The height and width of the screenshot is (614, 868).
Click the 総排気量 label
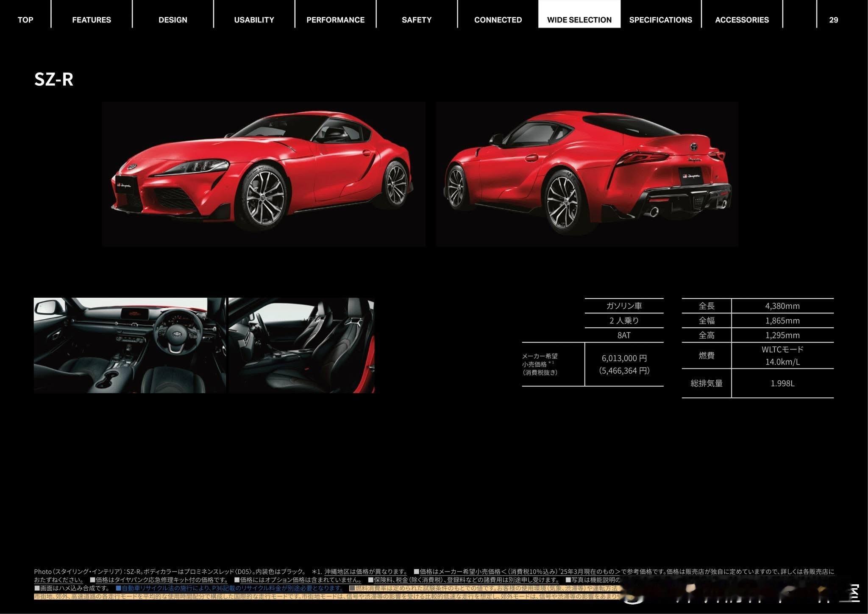coord(707,383)
